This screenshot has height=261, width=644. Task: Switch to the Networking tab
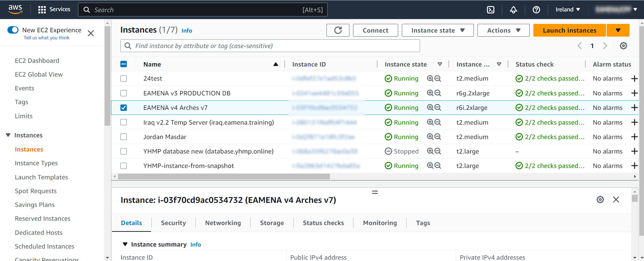click(223, 223)
